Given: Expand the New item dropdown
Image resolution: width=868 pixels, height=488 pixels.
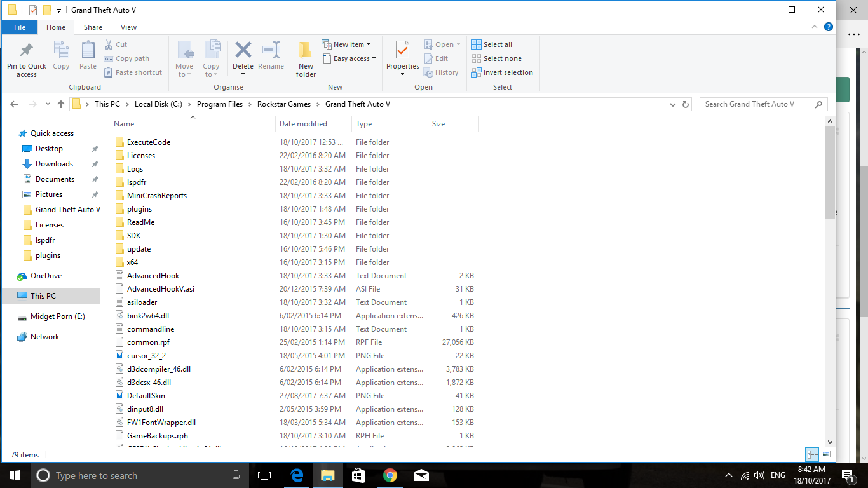Looking at the screenshot, I should 346,44.
